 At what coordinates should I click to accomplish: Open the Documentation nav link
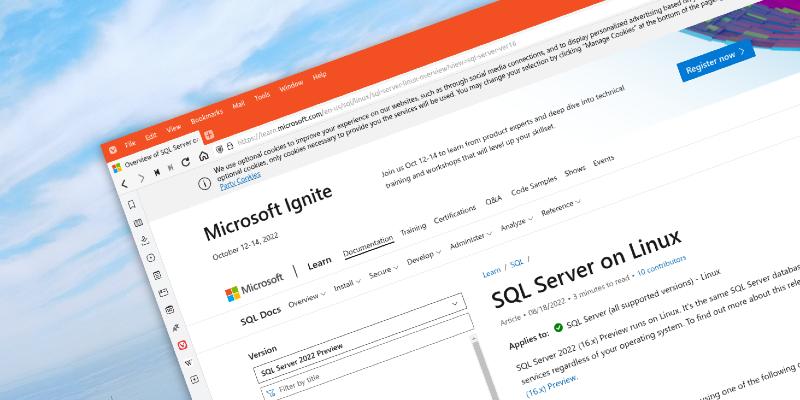point(368,246)
